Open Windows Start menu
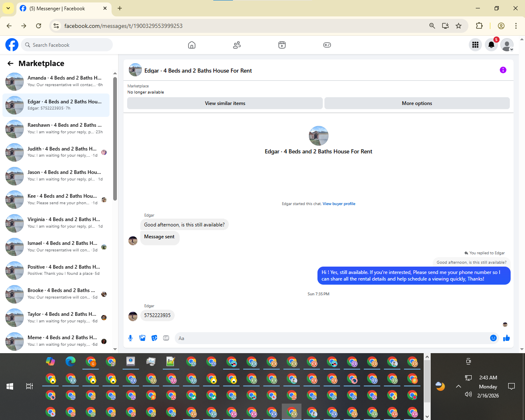Image resolution: width=525 pixels, height=420 pixels. click(10, 386)
